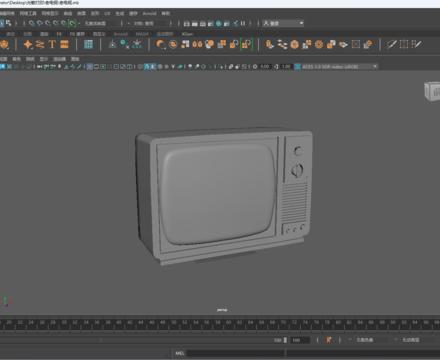
Task: Click frame 70 on the time slider
Action: pos(283,323)
